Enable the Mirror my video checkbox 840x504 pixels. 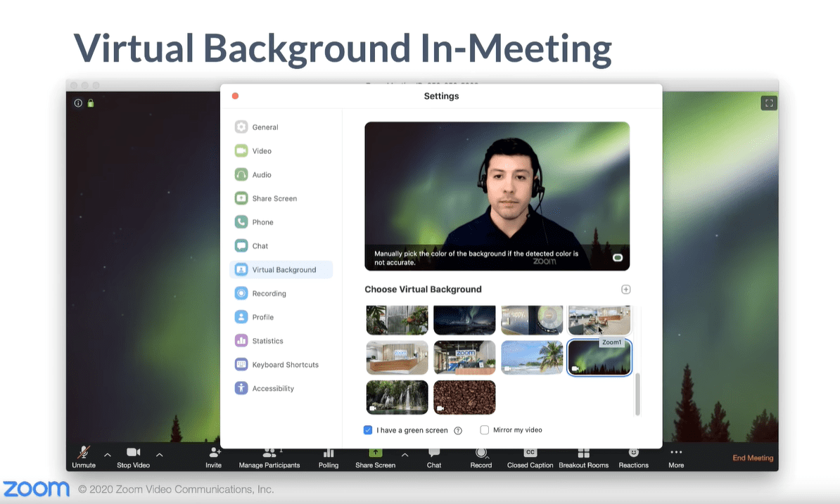coord(484,429)
